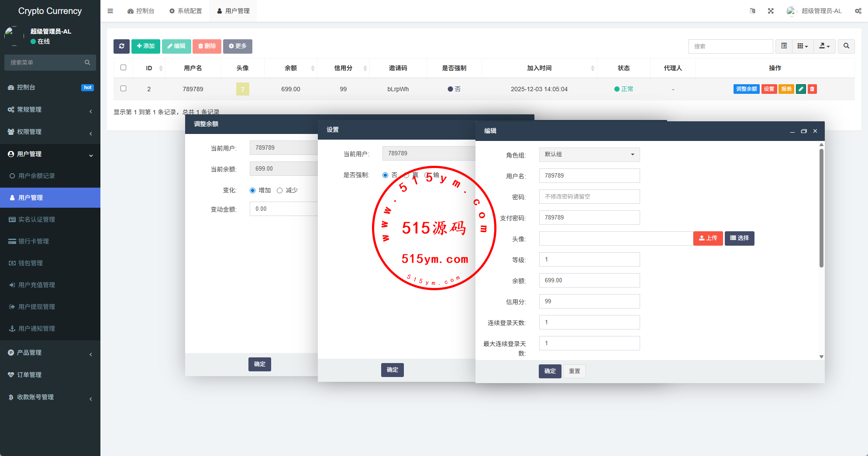Expand the 产品管理 sidebar menu
868x456 pixels.
50,353
